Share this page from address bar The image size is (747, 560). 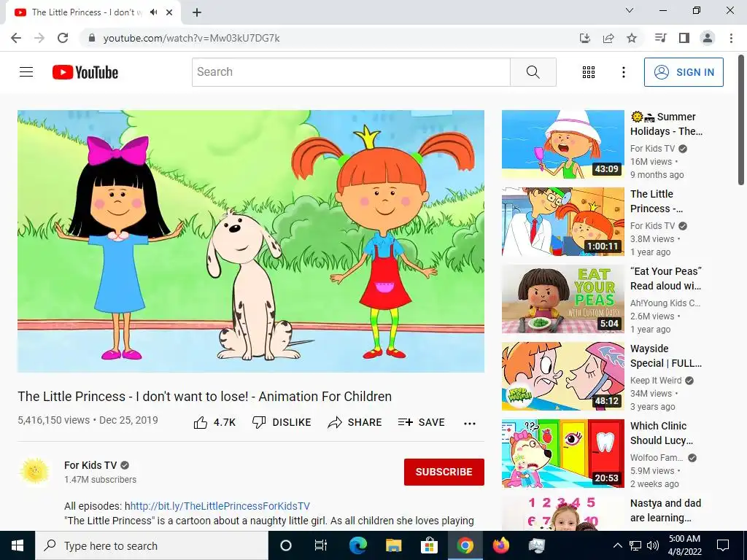tap(608, 38)
